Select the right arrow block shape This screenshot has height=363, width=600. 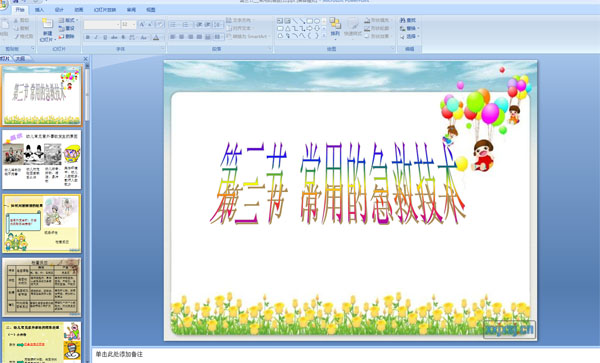[x=310, y=28]
